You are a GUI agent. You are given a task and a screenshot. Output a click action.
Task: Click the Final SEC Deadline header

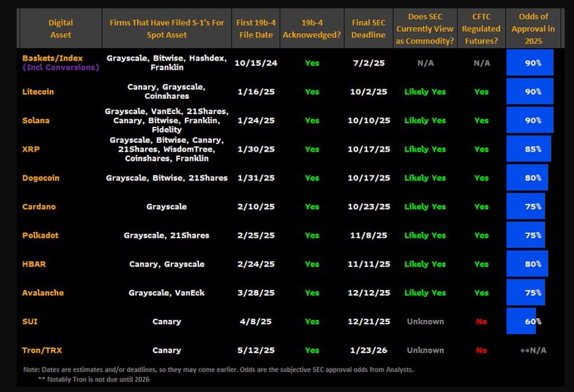(x=369, y=29)
